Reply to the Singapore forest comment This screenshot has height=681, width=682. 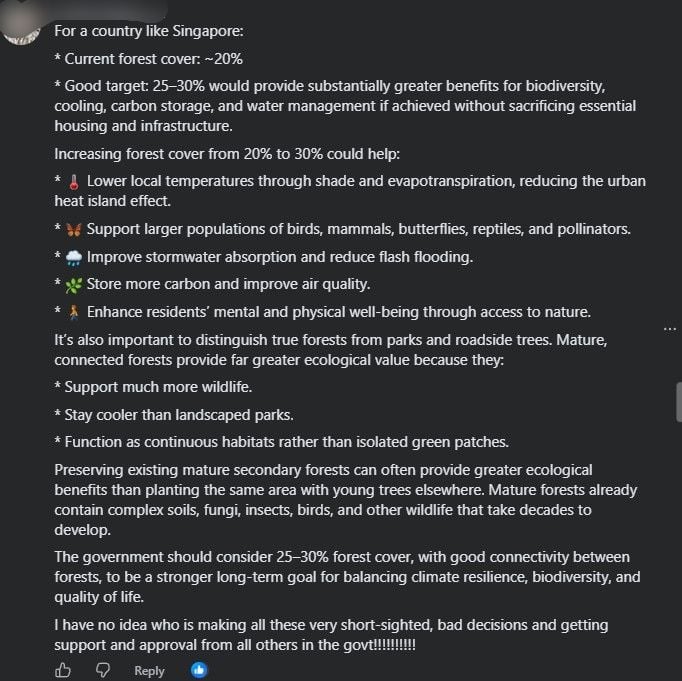(149, 671)
